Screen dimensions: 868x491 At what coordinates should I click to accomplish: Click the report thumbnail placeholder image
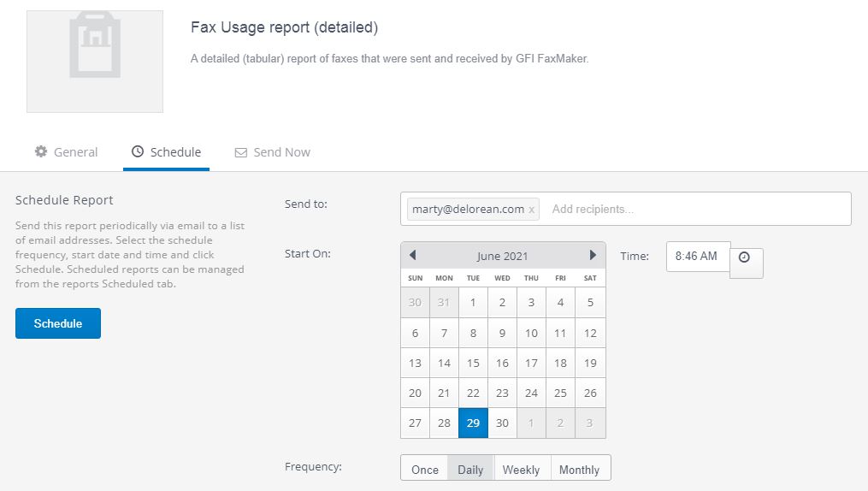coord(95,62)
